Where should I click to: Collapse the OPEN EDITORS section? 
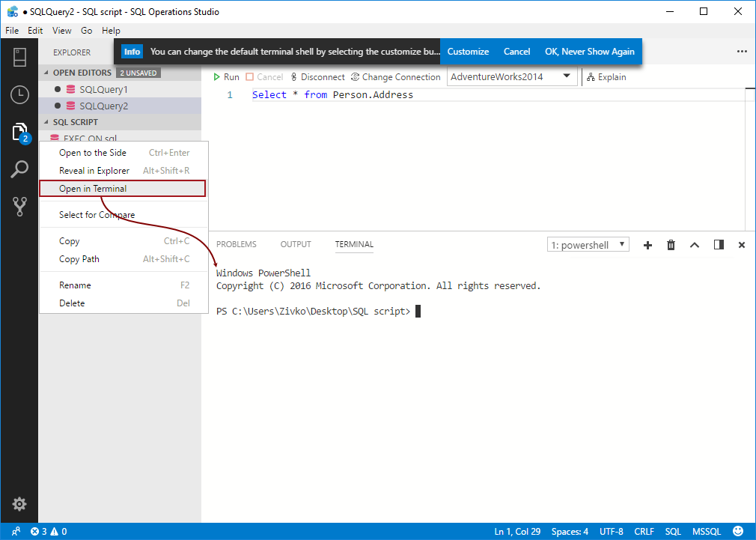(x=46, y=73)
